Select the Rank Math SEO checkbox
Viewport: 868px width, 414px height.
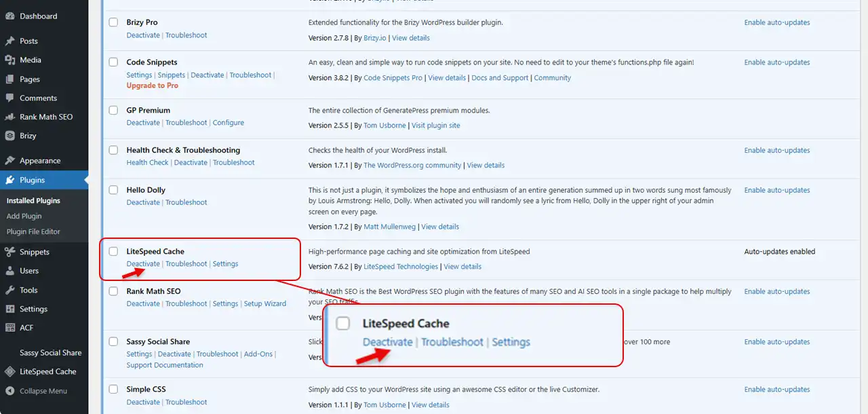pyautogui.click(x=113, y=292)
